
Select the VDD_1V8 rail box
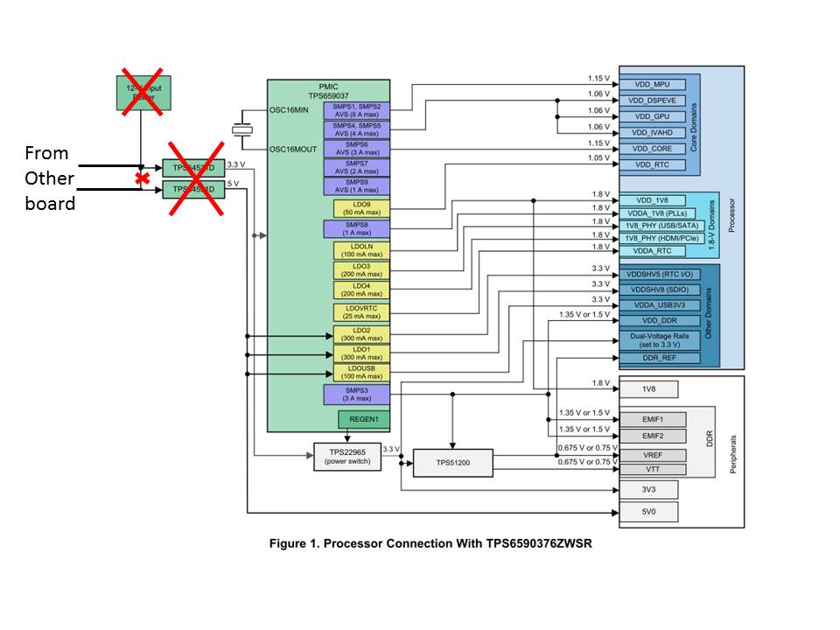[x=652, y=200]
